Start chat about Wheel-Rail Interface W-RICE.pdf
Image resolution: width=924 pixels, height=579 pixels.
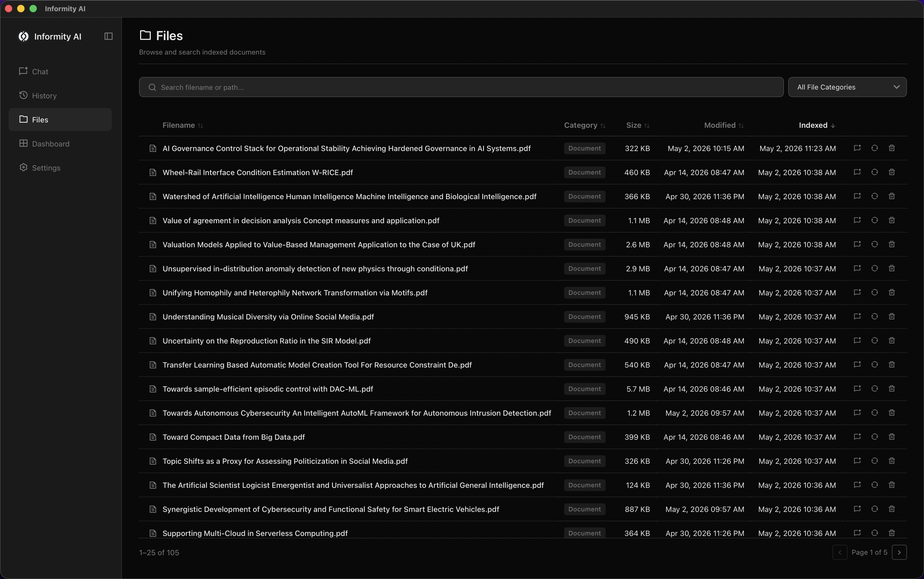point(857,172)
